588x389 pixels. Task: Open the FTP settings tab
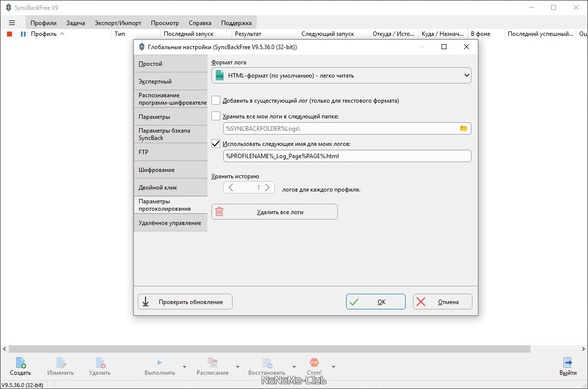pos(171,152)
